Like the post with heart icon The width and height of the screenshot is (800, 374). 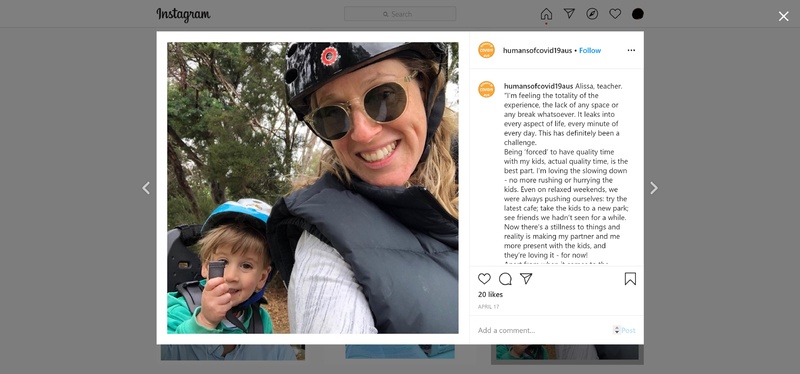[484, 279]
